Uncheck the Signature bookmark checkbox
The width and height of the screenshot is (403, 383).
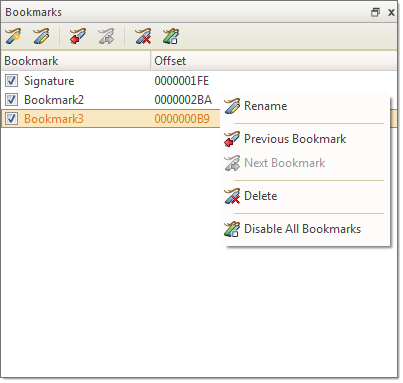pos(11,81)
